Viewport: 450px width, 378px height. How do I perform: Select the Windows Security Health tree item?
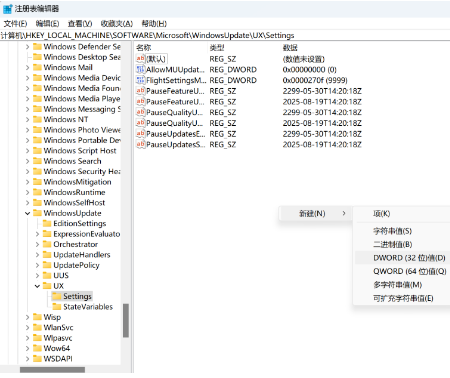[x=82, y=171]
